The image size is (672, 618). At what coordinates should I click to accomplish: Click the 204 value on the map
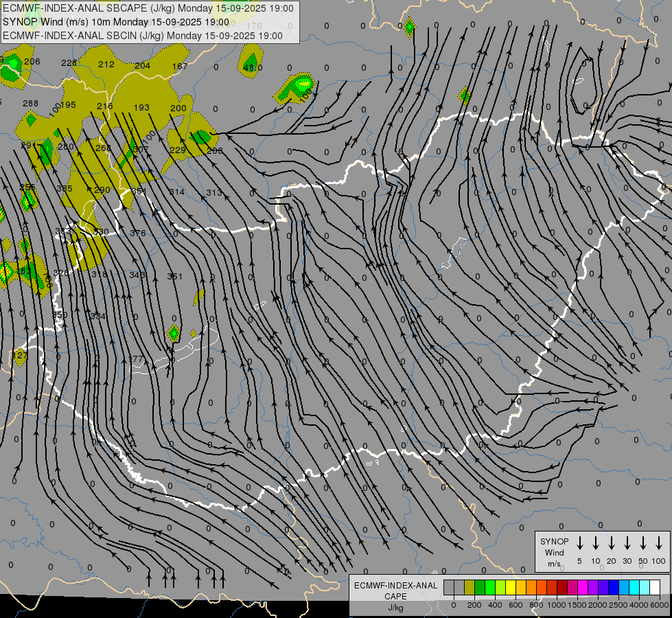[142, 66]
